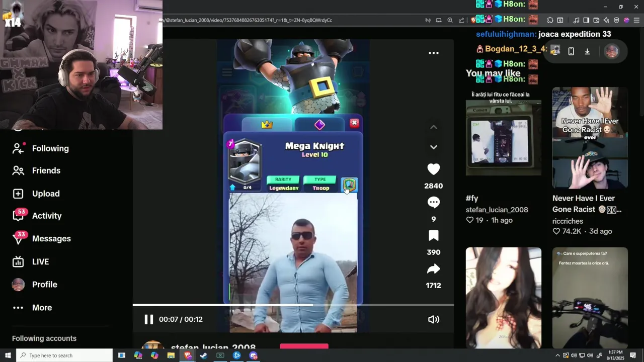Open the Profile sidebar item
Image resolution: width=644 pixels, height=362 pixels.
[44, 285]
